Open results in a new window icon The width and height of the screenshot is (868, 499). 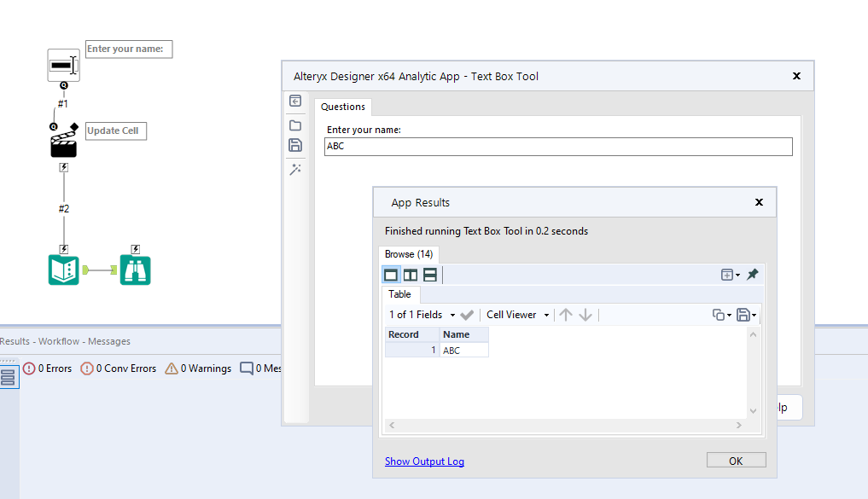[728, 274]
